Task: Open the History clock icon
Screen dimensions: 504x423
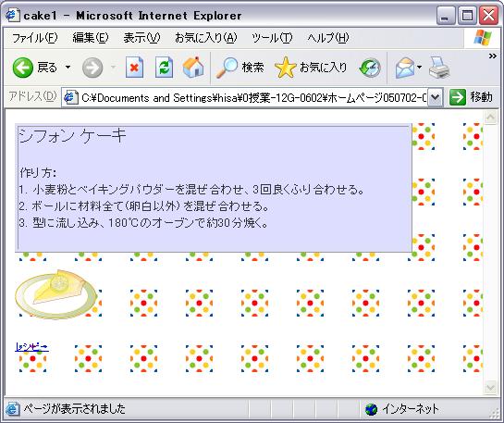Action: [x=370, y=68]
